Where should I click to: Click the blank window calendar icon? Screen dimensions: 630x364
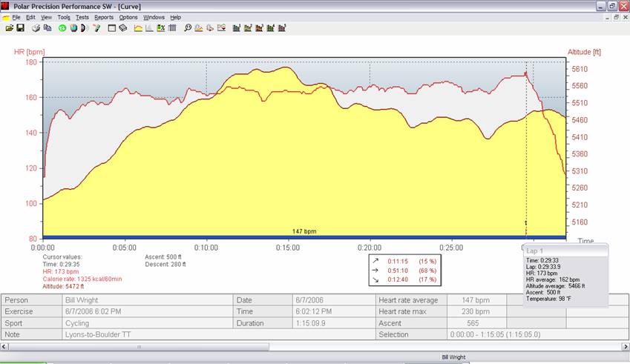112,28
